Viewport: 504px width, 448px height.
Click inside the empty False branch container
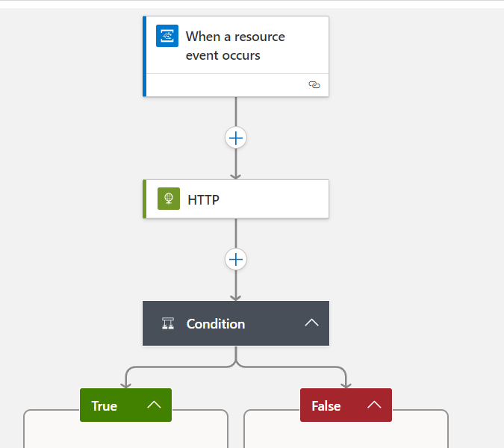point(346,434)
